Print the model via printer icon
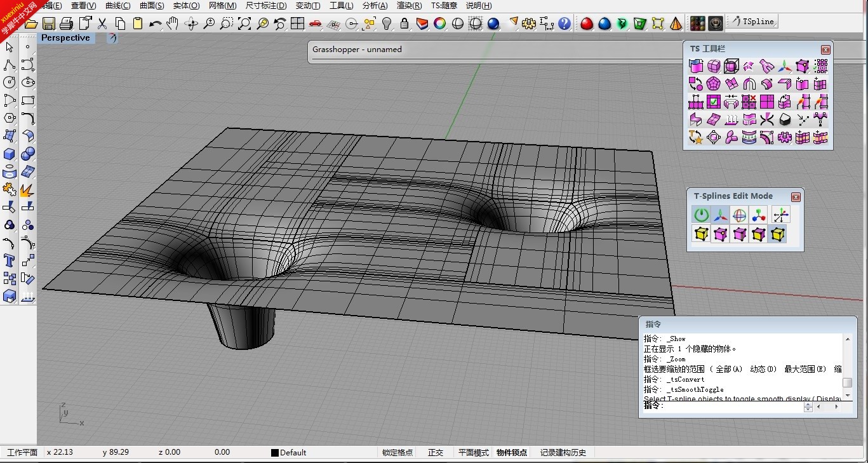The image size is (868, 463). coord(66,24)
